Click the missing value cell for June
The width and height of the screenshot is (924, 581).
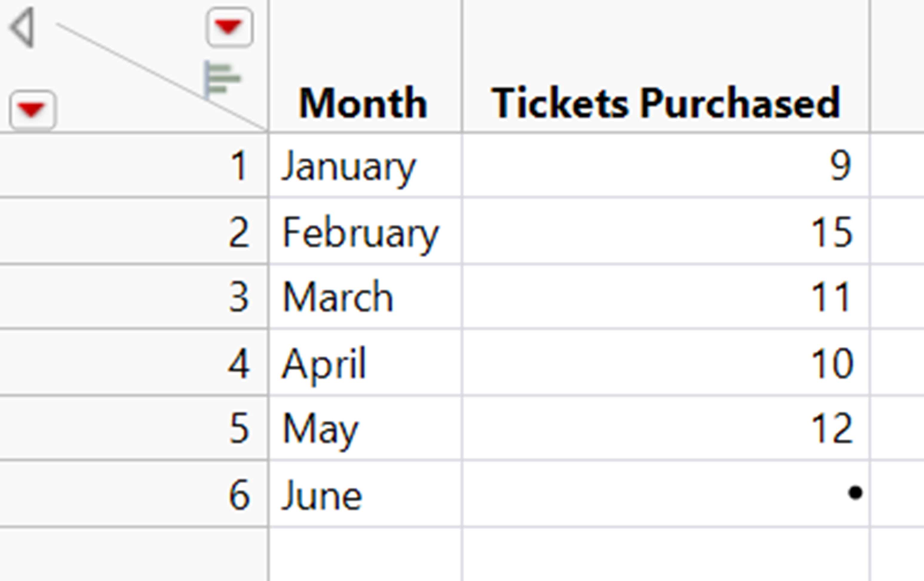click(666, 493)
